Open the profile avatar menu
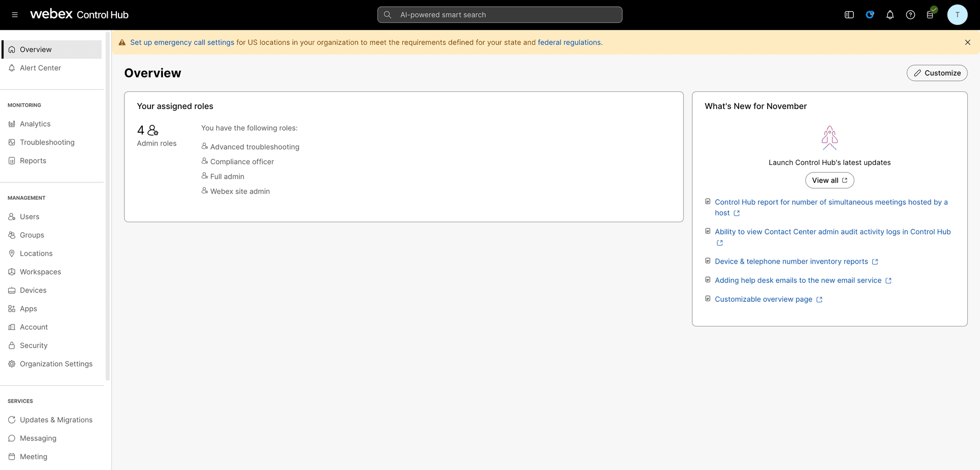 tap(957, 15)
